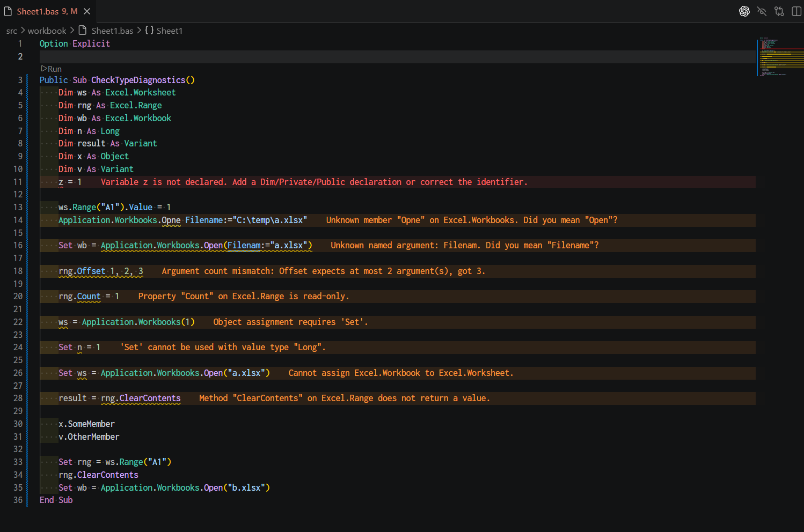Click "Object" in the Dim x line
Viewport: 804px width, 532px height.
[114, 157]
